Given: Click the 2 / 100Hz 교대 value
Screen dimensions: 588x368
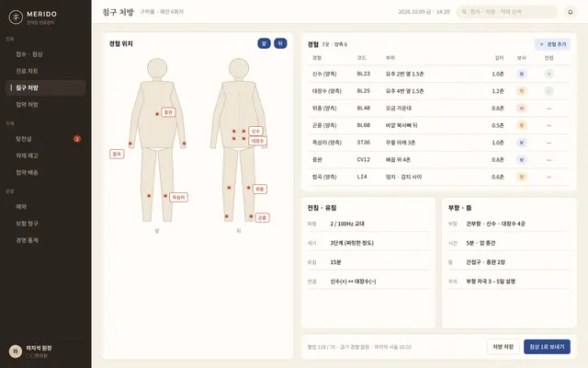Looking at the screenshot, I should tap(347, 224).
